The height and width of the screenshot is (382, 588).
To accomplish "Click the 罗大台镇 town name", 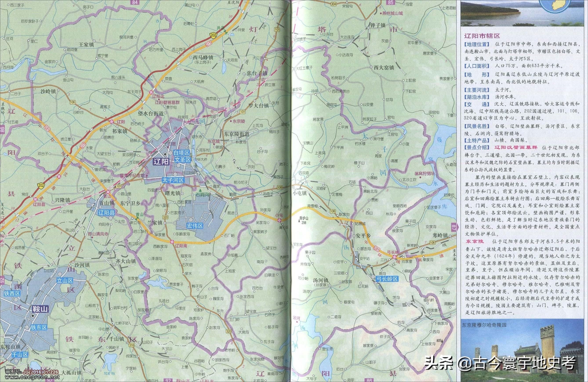I will [x=259, y=106].
